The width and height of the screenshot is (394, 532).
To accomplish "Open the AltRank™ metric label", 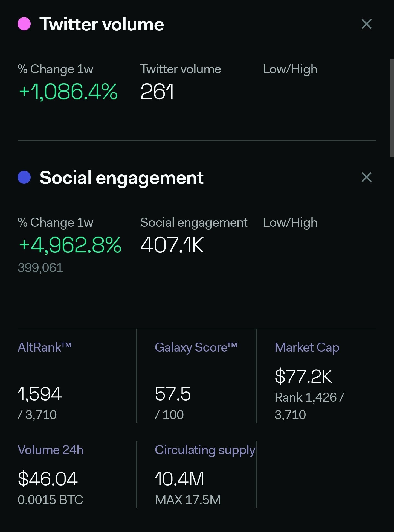I will pyautogui.click(x=45, y=347).
